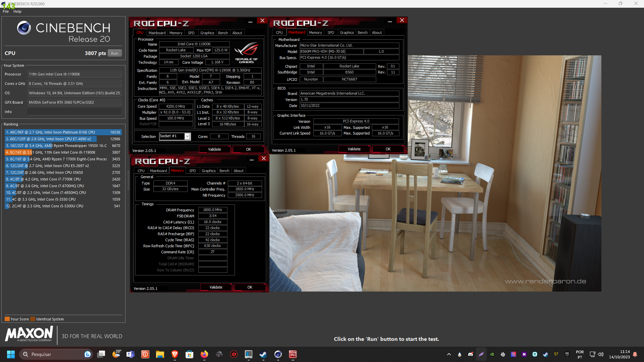Select the Core i9-11900K ranking row
The height and width of the screenshot is (362, 644).
(63, 152)
